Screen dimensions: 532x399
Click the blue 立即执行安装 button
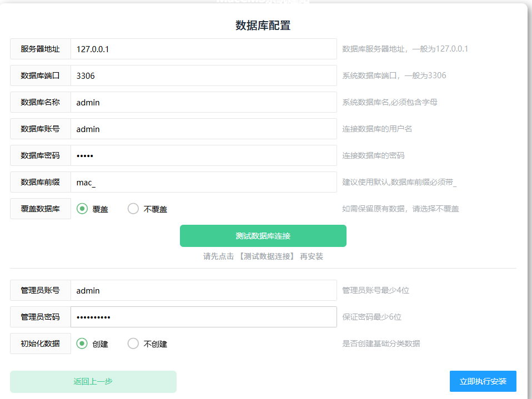click(x=483, y=382)
